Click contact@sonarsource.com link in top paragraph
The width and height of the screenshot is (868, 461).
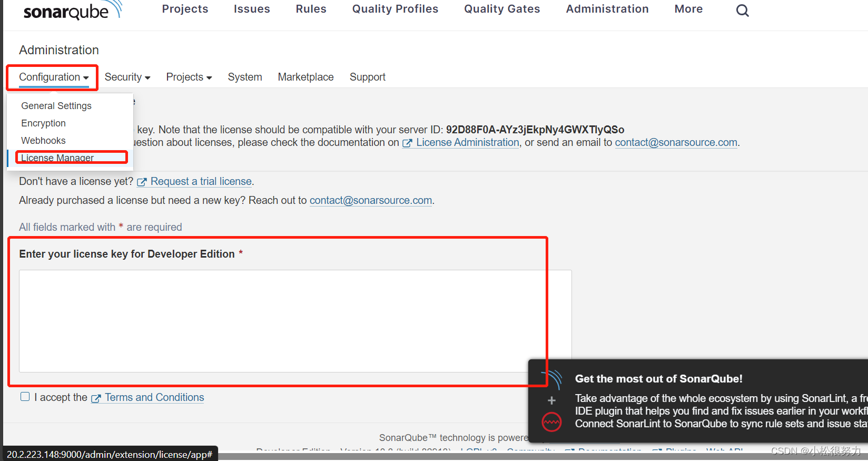click(676, 142)
